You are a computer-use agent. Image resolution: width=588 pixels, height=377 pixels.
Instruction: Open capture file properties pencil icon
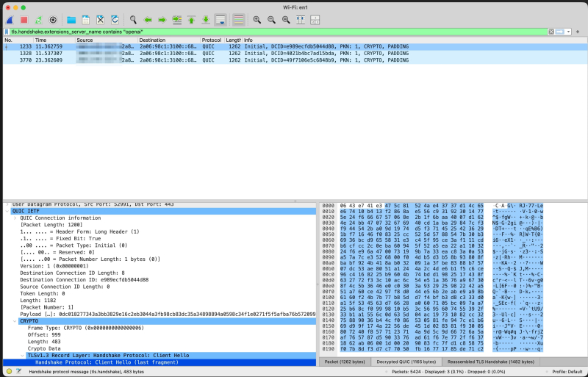point(19,372)
